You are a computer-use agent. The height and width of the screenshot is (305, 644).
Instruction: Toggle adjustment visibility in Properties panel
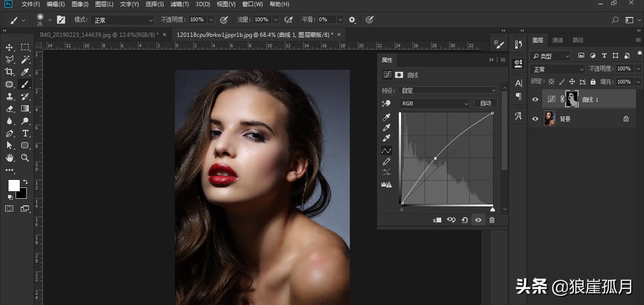(479, 220)
